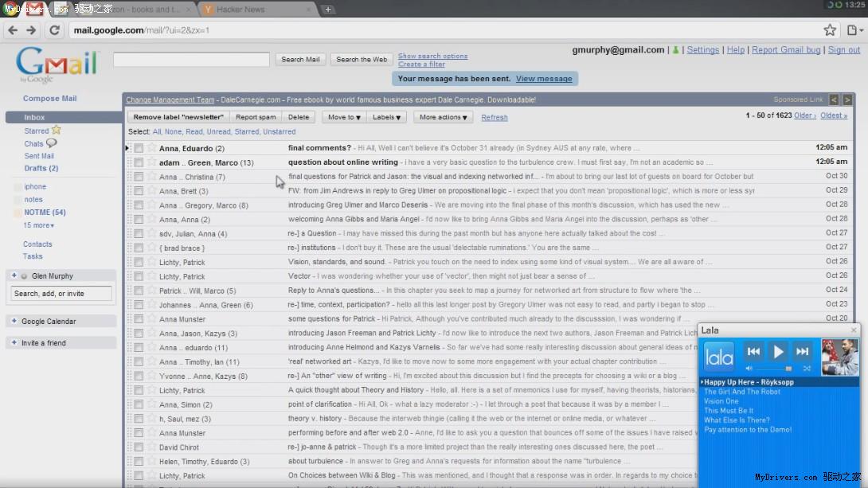This screenshot has width=868, height=488.
Task: Open the NOTME (54) label
Action: pos(45,212)
